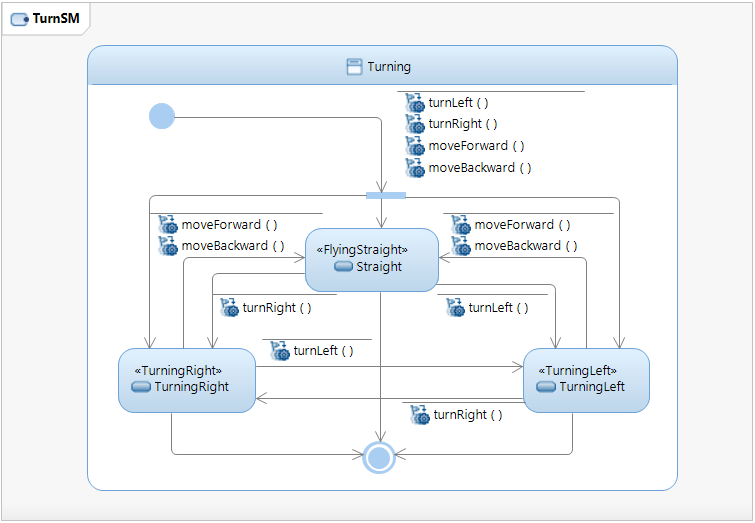Screen dimensions: 755x523
Task: Select the final state circle
Action: [379, 457]
